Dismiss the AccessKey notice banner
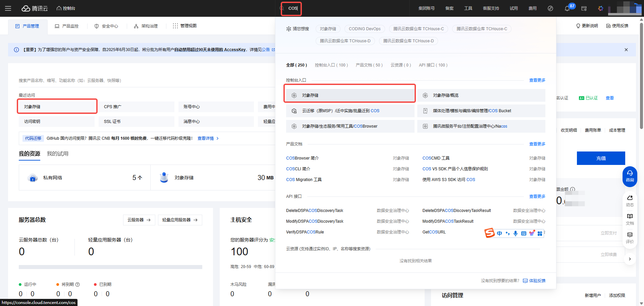Screen dimensions: 644x306 (x=626, y=50)
